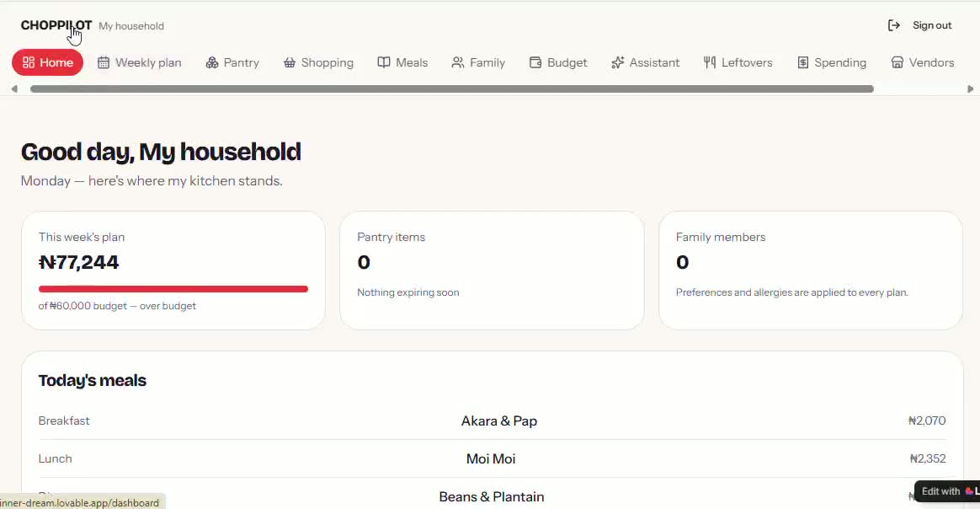Switch to the Pantry tab
Image resolution: width=980 pixels, height=509 pixels.
tap(232, 62)
